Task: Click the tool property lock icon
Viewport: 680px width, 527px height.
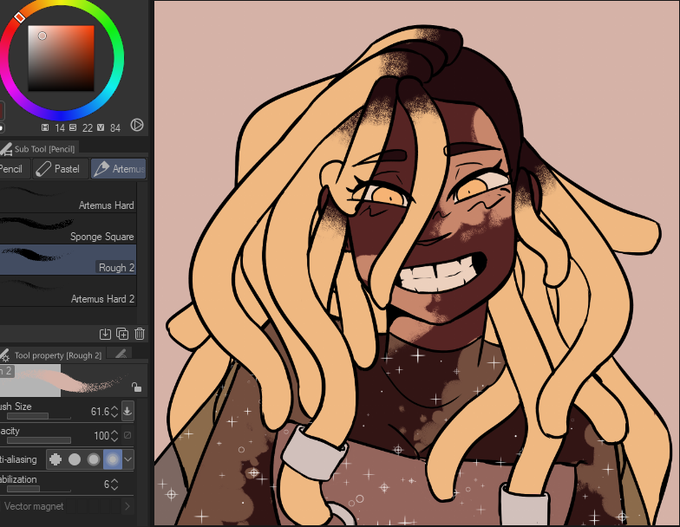Action: (x=136, y=386)
